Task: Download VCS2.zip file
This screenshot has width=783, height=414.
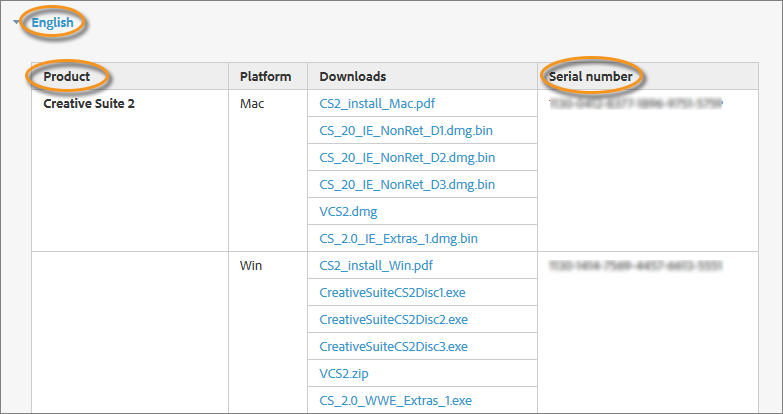Action: point(344,374)
